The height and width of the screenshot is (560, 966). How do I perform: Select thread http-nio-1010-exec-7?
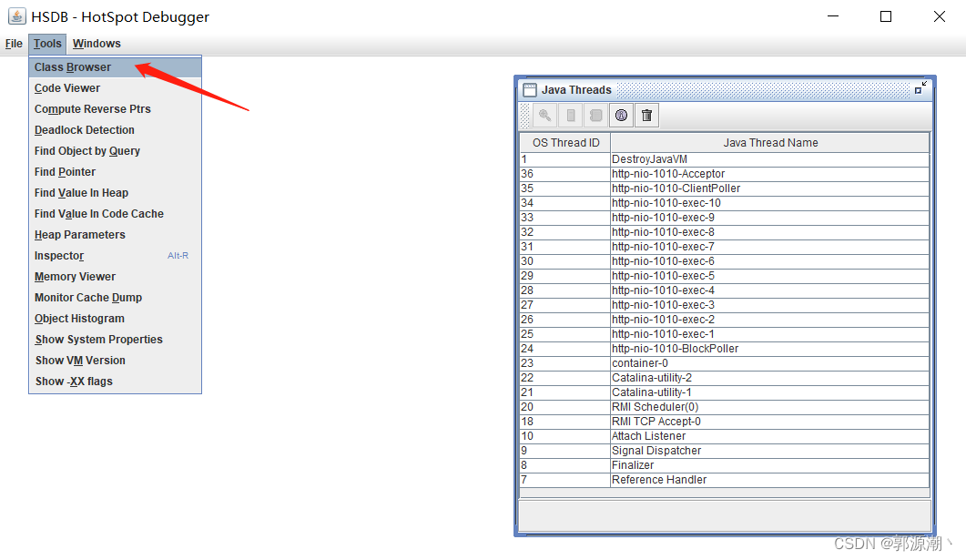point(725,247)
